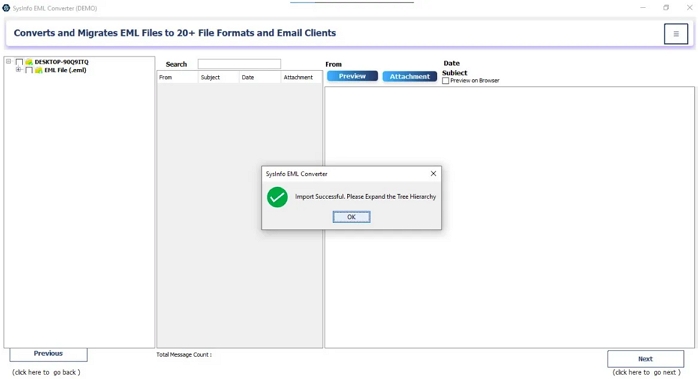
Task: Click the SysInfo app icon in title bar
Action: (x=6, y=8)
